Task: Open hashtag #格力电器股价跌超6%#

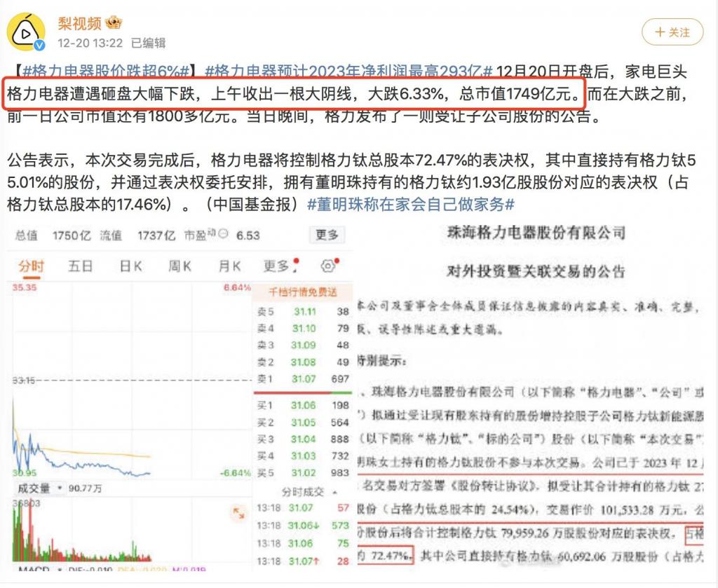Action: (106, 71)
